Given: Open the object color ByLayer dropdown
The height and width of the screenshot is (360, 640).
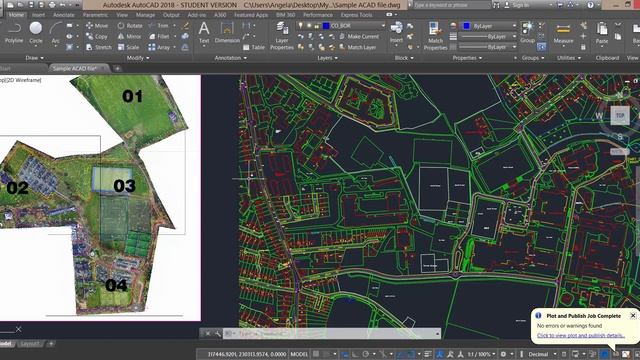Looking at the screenshot, I should coord(514,26).
